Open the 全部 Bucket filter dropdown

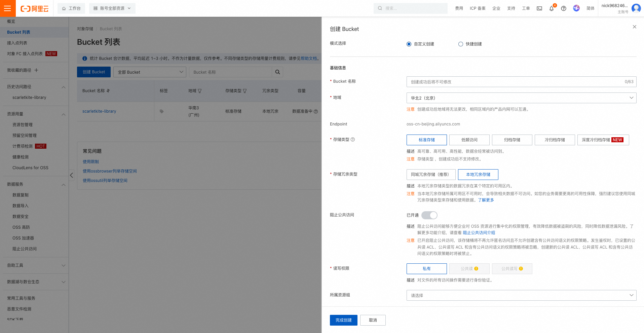[150, 72]
